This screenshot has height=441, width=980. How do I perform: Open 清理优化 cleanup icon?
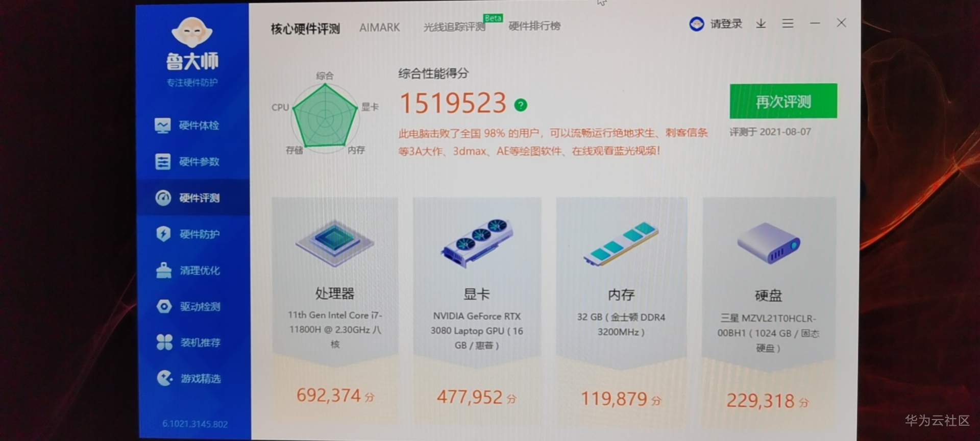pyautogui.click(x=164, y=270)
